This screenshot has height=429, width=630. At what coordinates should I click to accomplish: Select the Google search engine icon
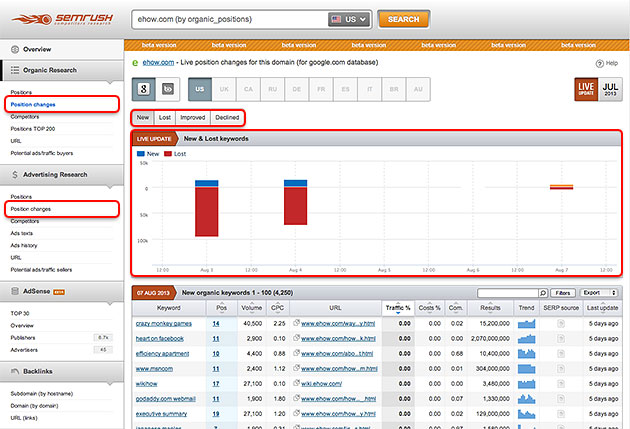coord(146,89)
